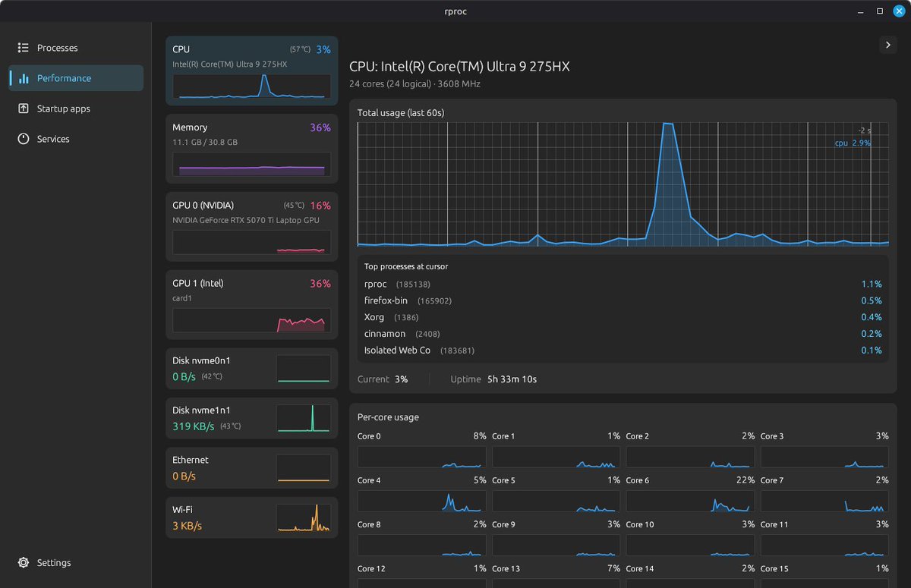The image size is (911, 588).
Task: Maximize the rproc window
Action: click(880, 11)
